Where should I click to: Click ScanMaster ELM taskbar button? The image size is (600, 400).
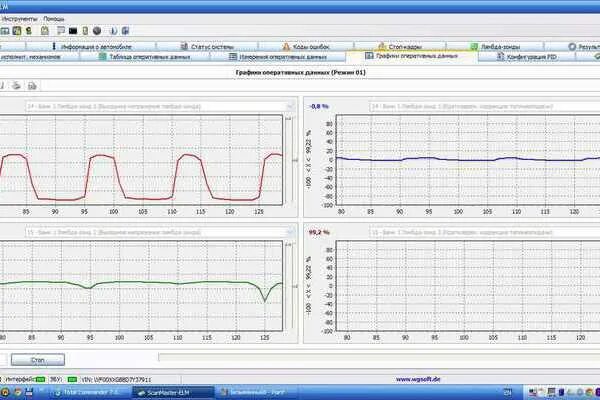point(173,392)
